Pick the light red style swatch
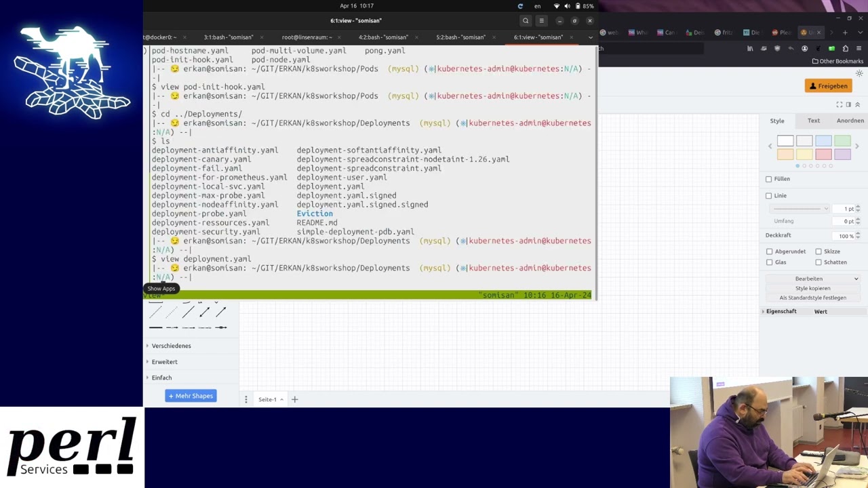 click(823, 155)
